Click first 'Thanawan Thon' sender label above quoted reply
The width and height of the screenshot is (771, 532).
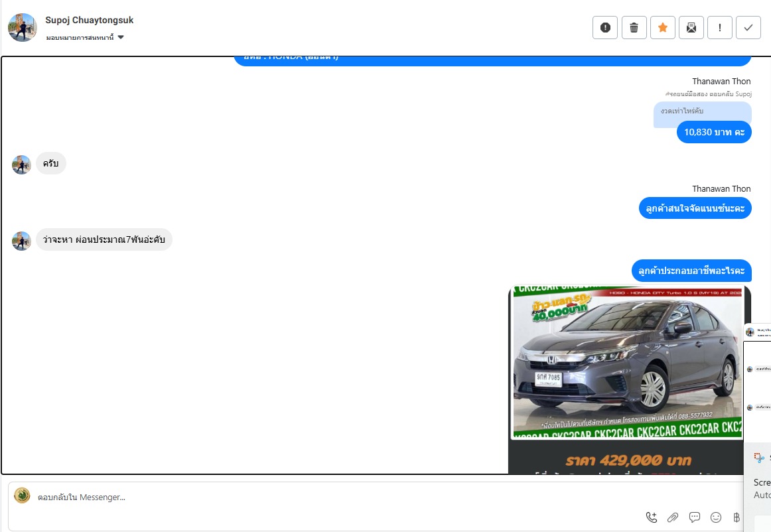click(x=721, y=81)
